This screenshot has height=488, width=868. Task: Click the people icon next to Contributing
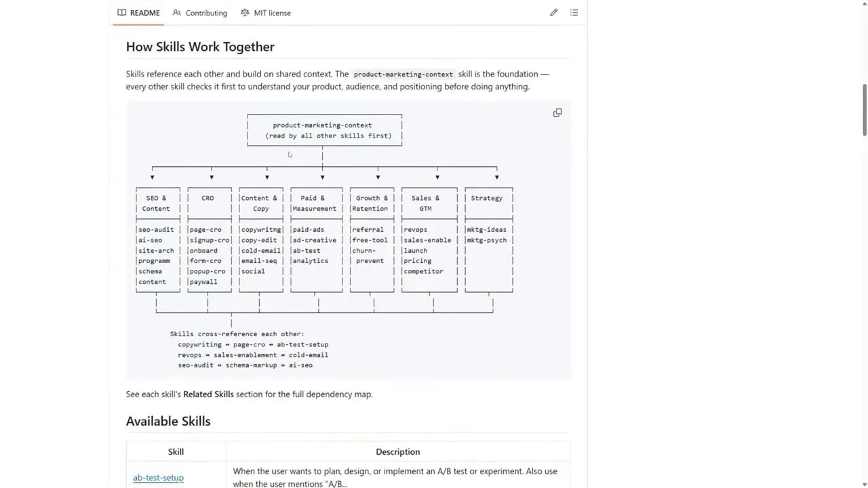[176, 12]
